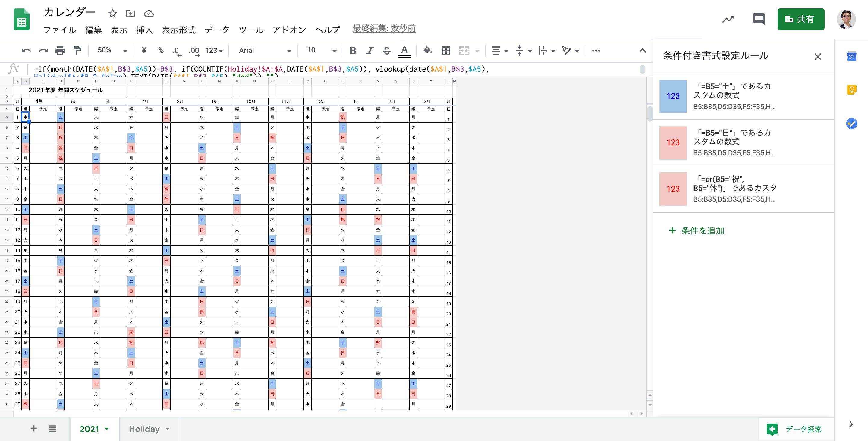Open the comment history icon
Viewport: 868px width, 441px height.
pyautogui.click(x=759, y=19)
